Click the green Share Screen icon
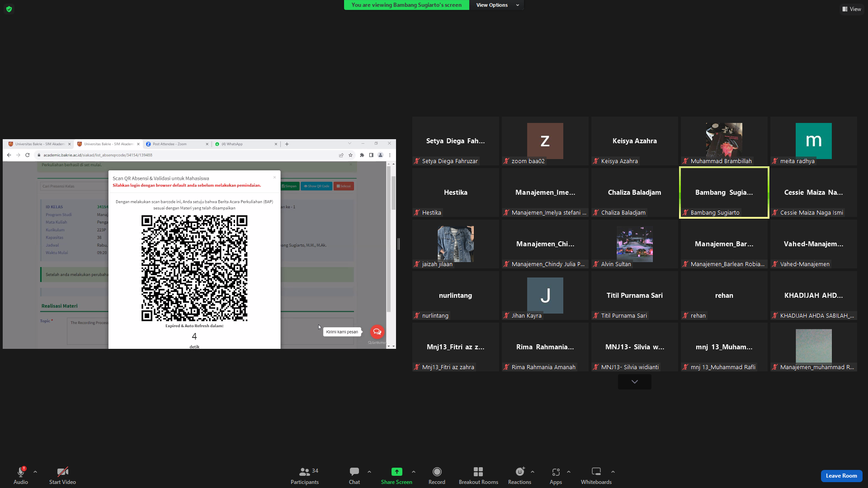The height and width of the screenshot is (488, 868). coord(396,472)
